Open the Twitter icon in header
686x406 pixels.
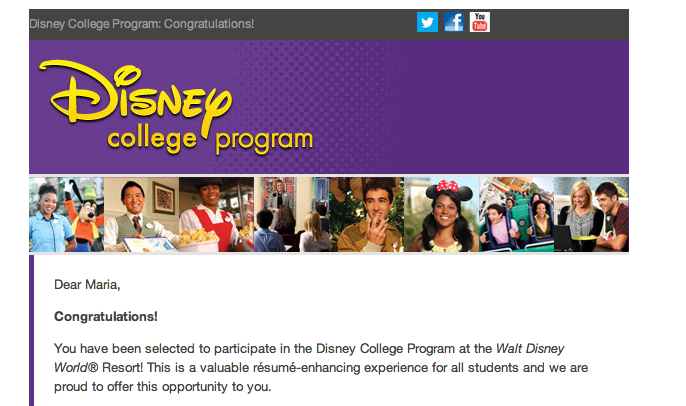[x=427, y=22]
